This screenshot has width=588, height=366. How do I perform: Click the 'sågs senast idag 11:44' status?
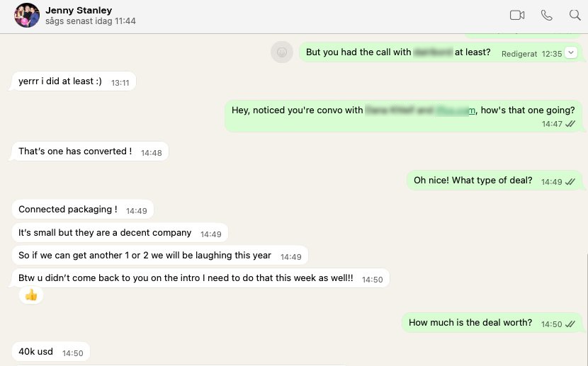pos(91,21)
